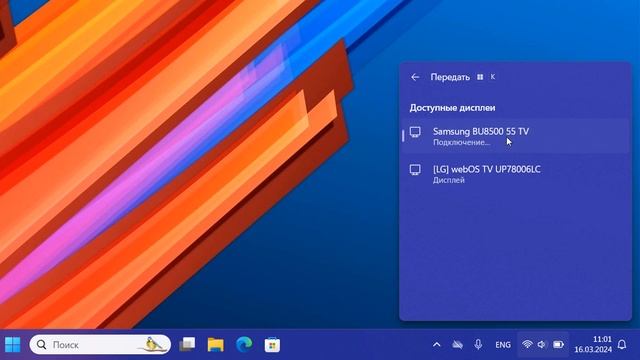
Task: Switch the ENG input language indicator
Action: [x=503, y=345]
